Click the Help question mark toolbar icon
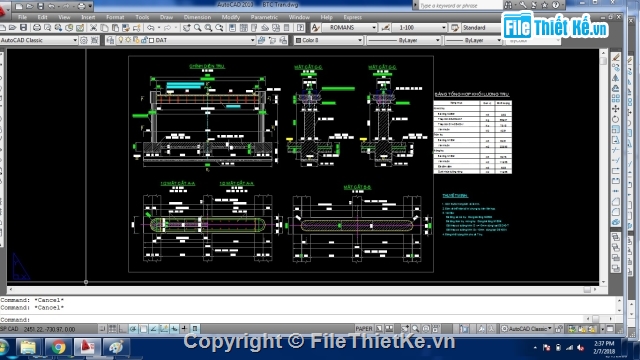 click(x=300, y=28)
